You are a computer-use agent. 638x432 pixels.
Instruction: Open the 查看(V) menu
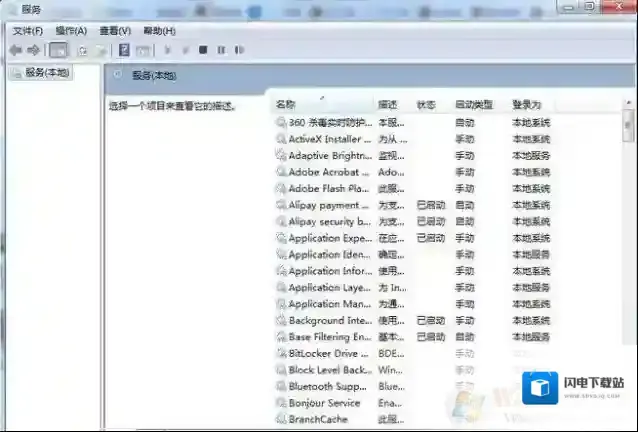115,31
